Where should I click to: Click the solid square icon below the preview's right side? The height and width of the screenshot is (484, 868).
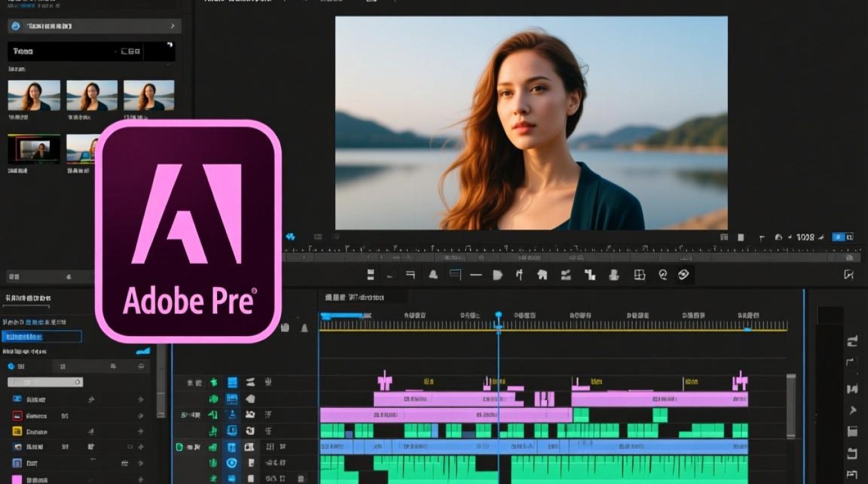[x=741, y=237]
